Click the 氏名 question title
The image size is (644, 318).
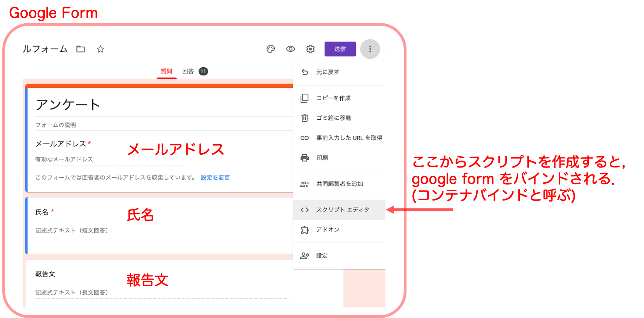[x=42, y=212]
